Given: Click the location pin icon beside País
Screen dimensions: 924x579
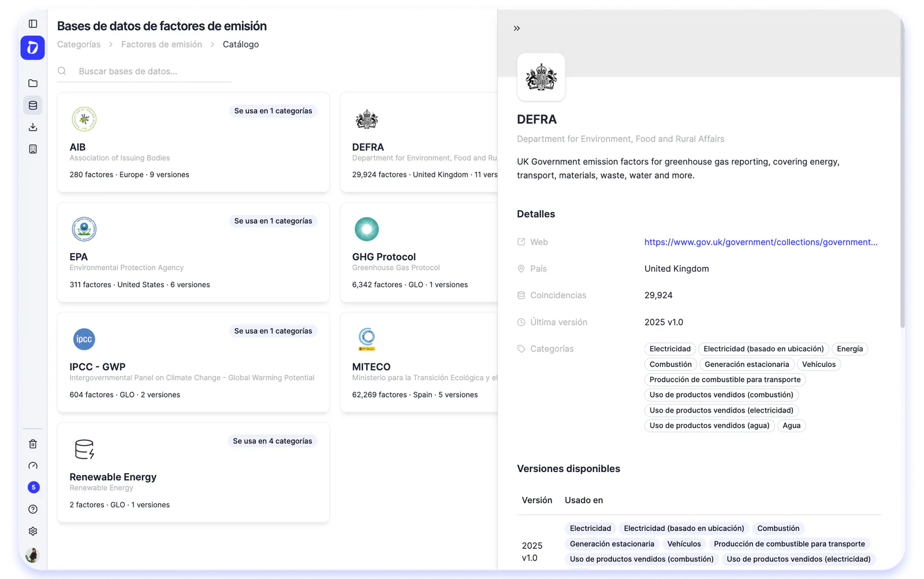Looking at the screenshot, I should click(521, 269).
